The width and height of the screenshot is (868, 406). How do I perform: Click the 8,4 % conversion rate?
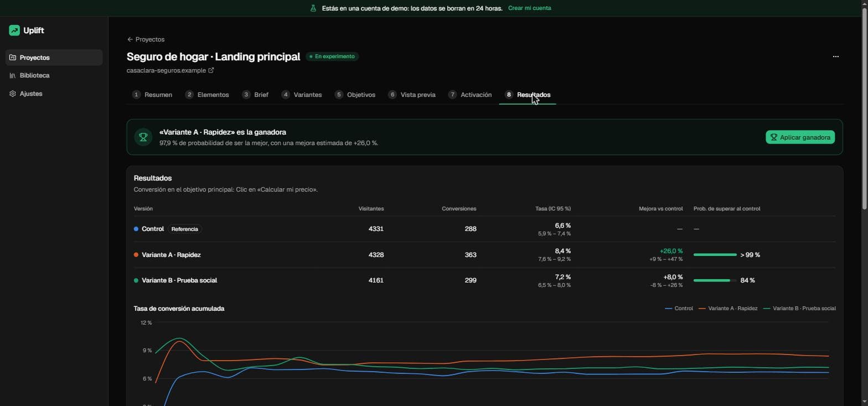562,251
